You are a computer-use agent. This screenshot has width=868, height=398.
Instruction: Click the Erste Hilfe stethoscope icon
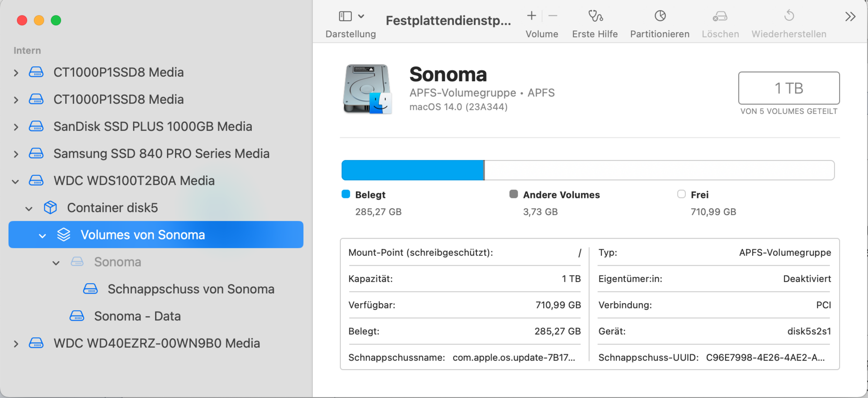tap(595, 16)
